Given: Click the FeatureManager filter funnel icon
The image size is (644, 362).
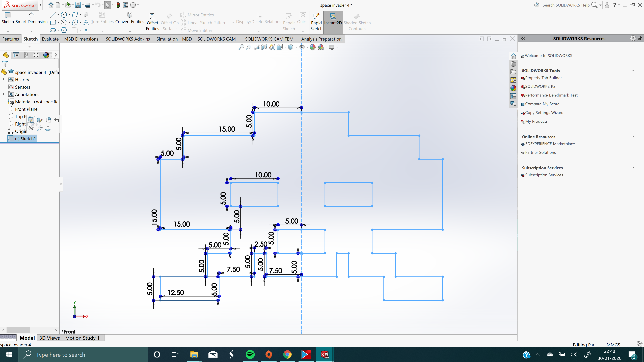Looking at the screenshot, I should point(5,64).
